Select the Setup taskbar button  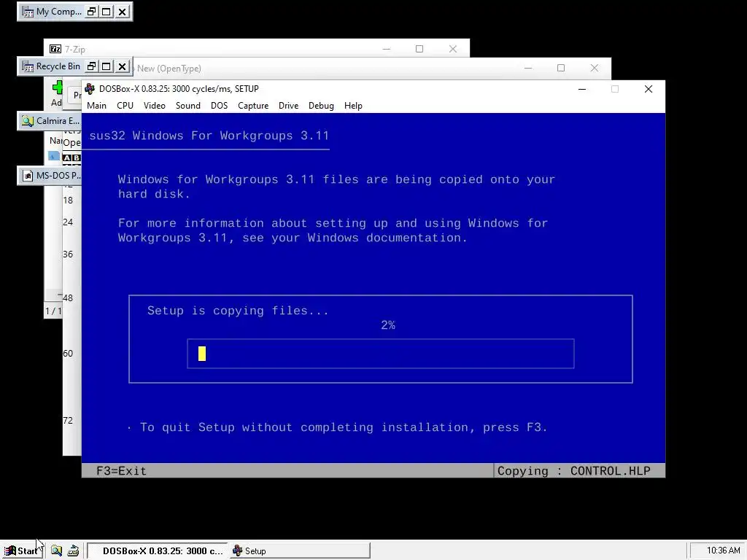300,551
